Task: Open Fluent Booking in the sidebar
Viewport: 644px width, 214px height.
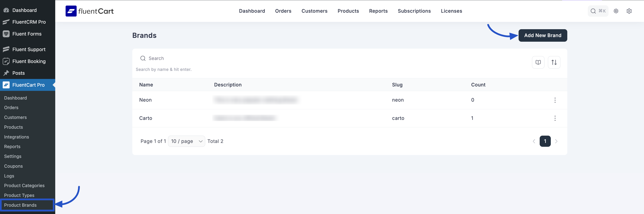Action: point(29,61)
